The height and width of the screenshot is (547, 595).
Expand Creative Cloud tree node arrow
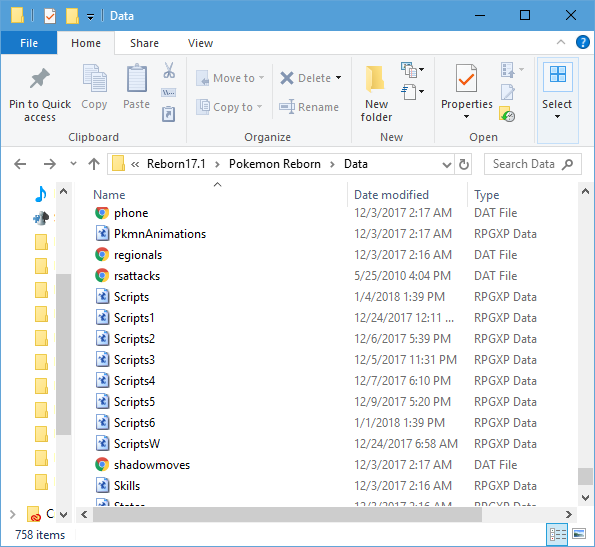(x=13, y=514)
